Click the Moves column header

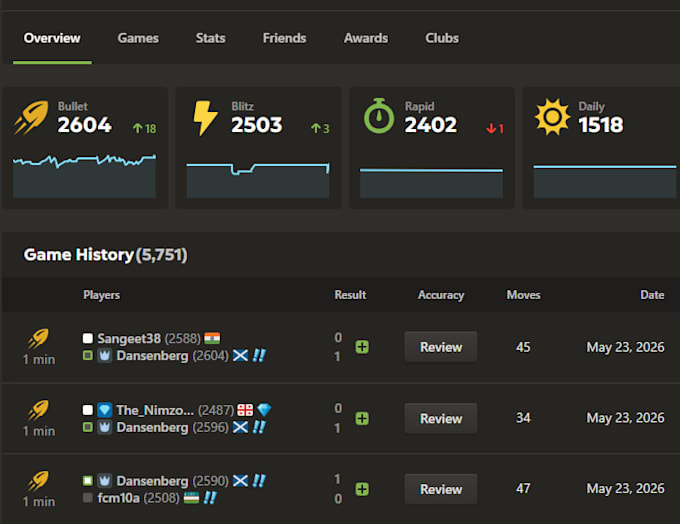523,295
